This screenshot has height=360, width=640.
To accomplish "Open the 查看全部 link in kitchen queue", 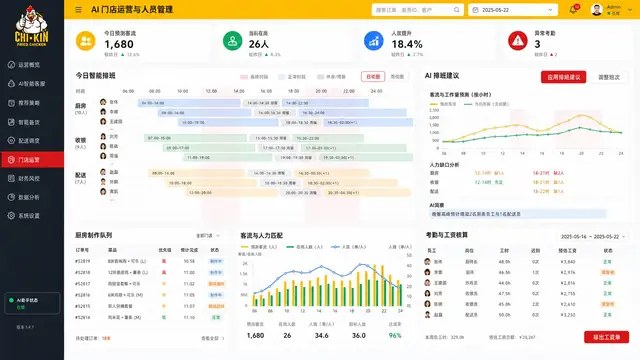I will (x=213, y=338).
